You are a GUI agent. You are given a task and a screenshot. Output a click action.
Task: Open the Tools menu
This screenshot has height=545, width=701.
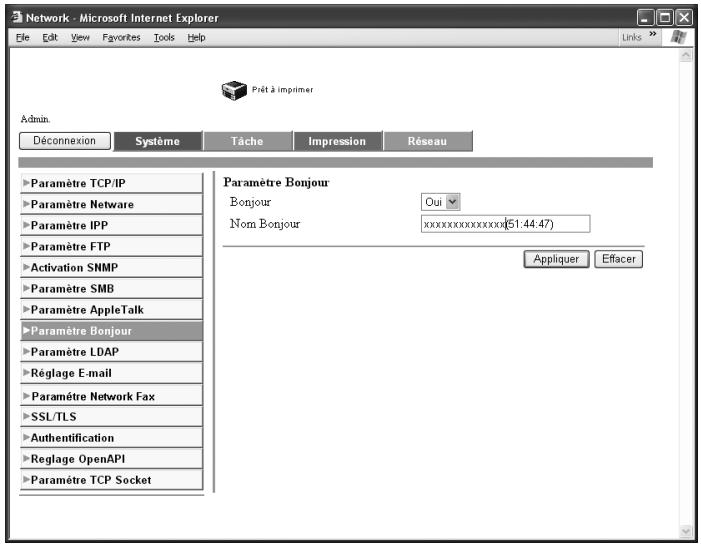coord(164,38)
